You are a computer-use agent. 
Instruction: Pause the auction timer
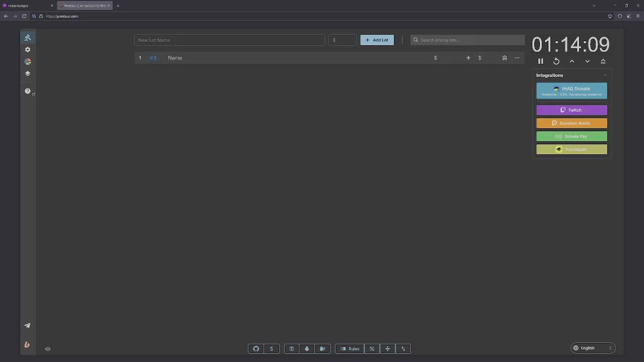[541, 61]
